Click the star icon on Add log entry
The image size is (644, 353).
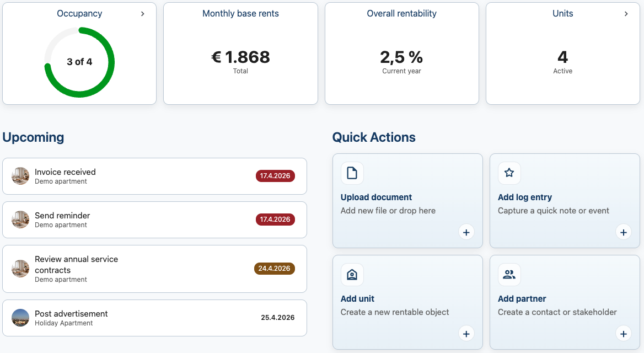point(509,173)
